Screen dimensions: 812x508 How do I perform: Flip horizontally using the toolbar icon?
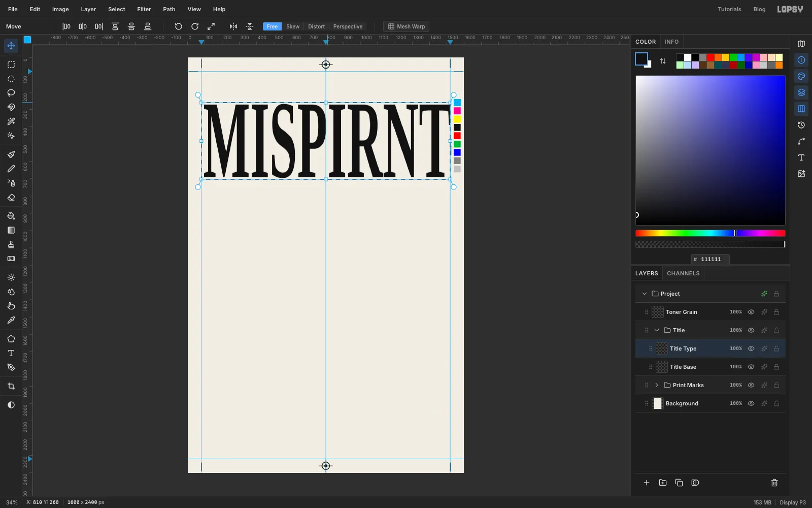pyautogui.click(x=233, y=26)
